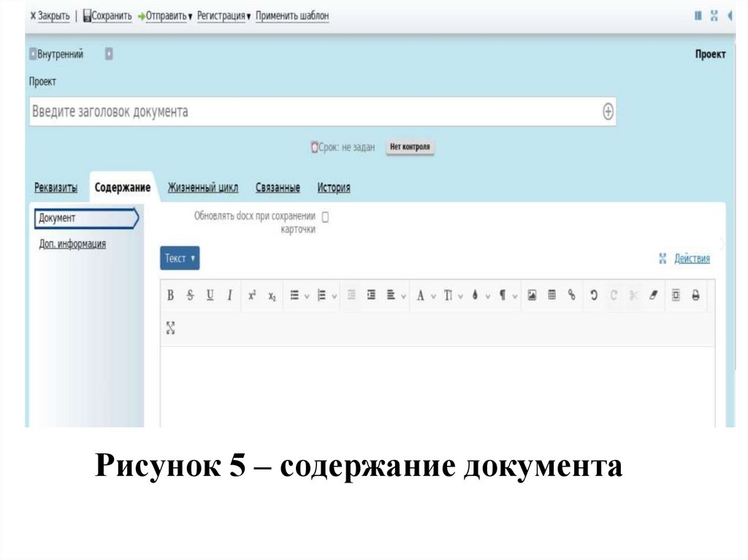The width and height of the screenshot is (748, 560).
Task: Insert a table into the document
Action: coord(552,295)
